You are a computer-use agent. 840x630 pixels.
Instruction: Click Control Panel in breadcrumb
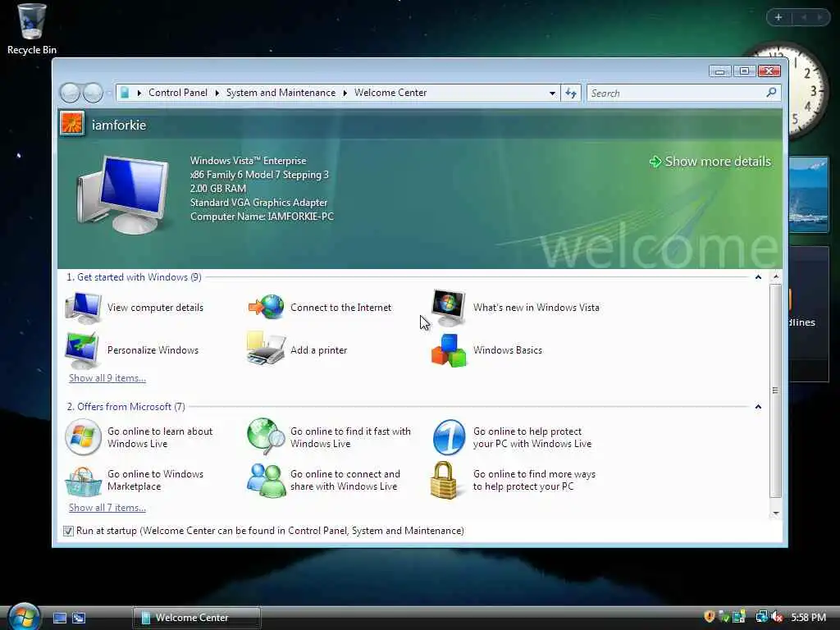178,93
